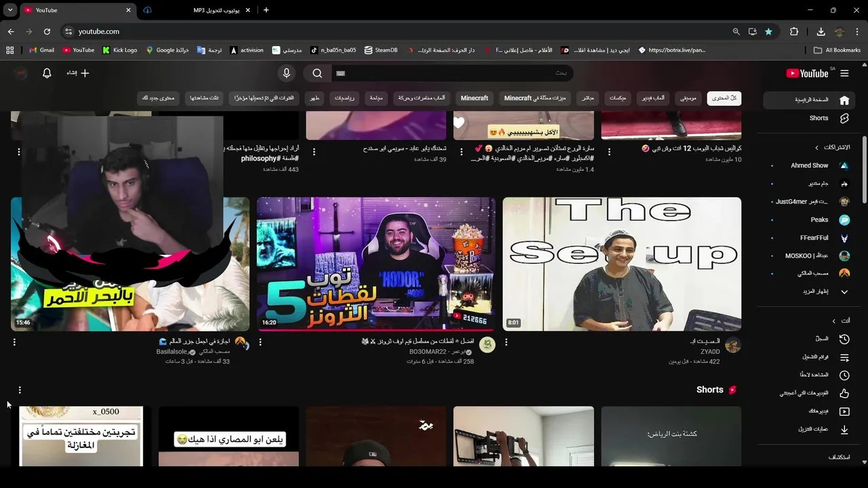The height and width of the screenshot is (488, 868).
Task: Open مصحب المالكي channel subscription
Action: 810,273
